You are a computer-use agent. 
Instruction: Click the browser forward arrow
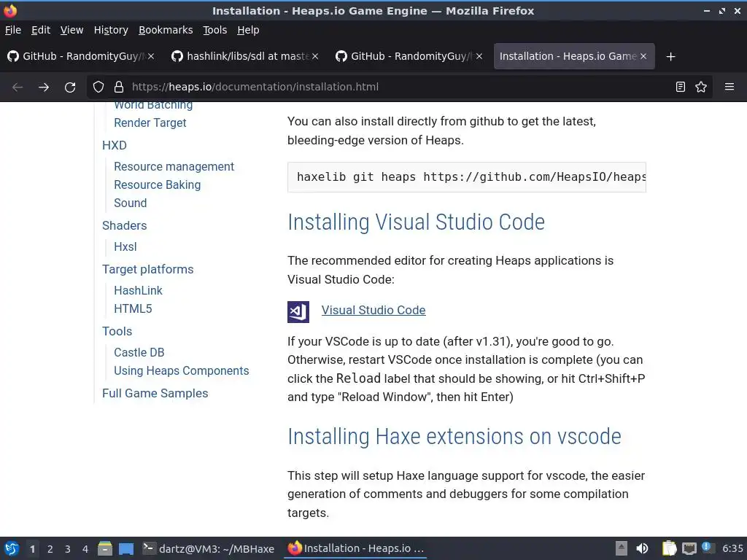44,87
